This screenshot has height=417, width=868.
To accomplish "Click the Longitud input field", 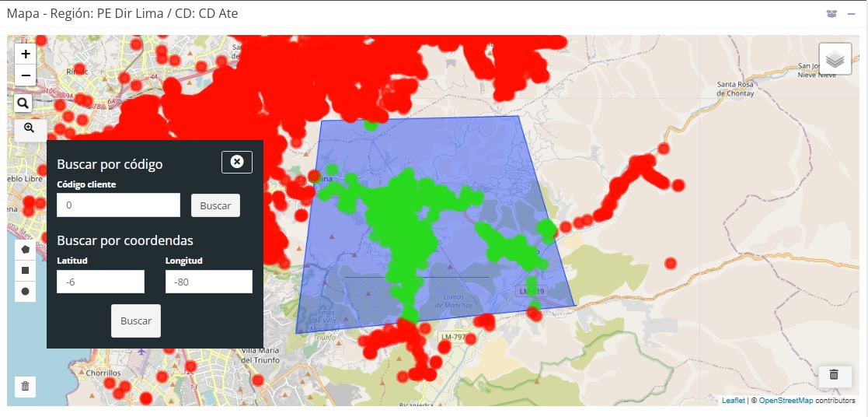I will [209, 282].
